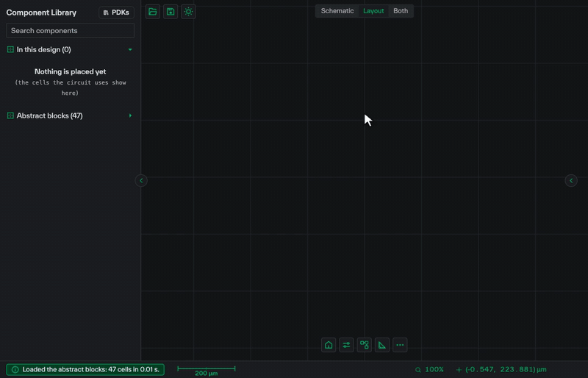588x378 pixels.
Task: Click the Search components field
Action: click(70, 31)
